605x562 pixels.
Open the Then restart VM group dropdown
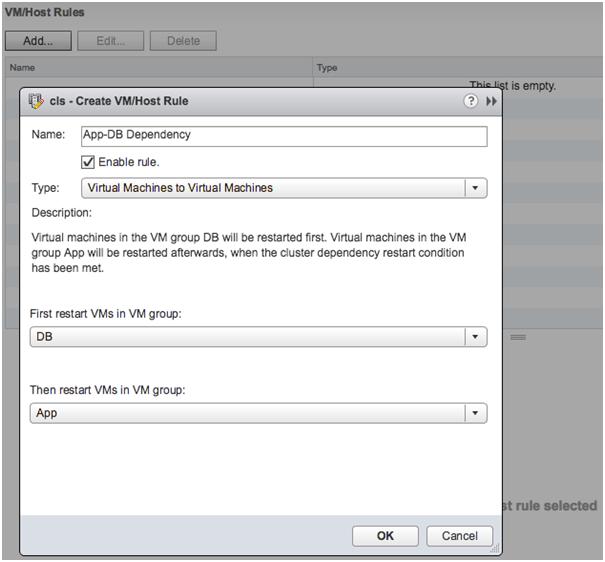pyautogui.click(x=259, y=413)
